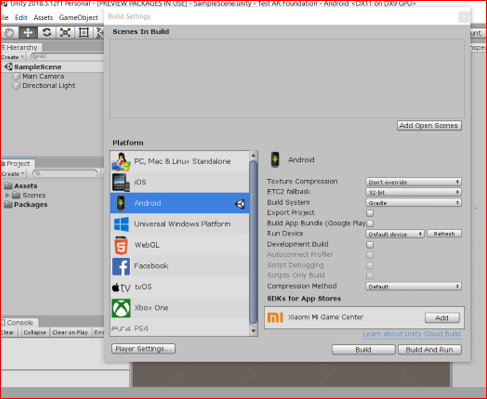Open the Run Device dropdown
Screen dimensions: 487x399
coord(395,234)
